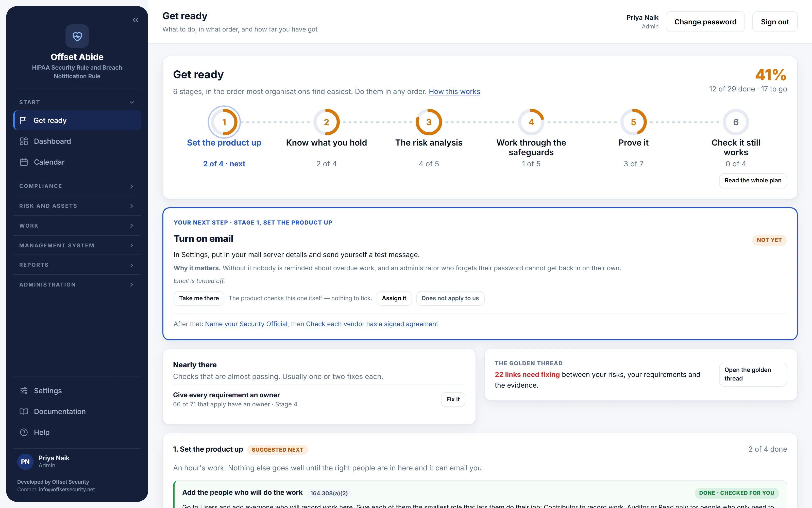Click the Calendar icon in sidebar
812x508 pixels.
click(x=24, y=162)
